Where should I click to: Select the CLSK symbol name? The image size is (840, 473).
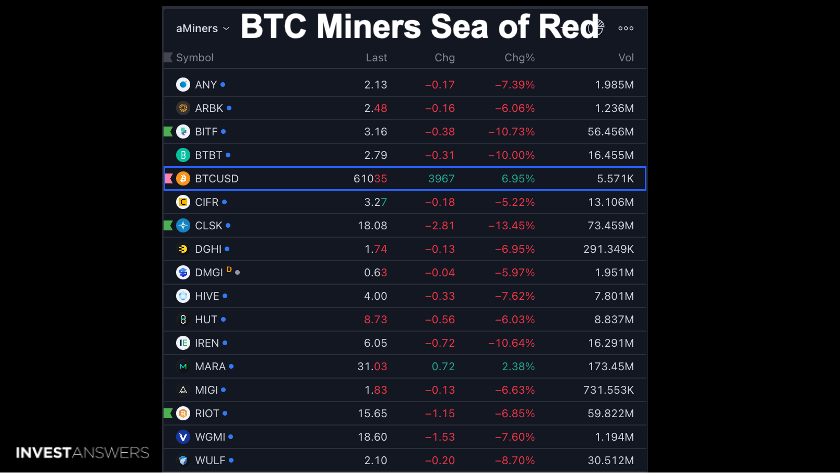click(x=208, y=226)
